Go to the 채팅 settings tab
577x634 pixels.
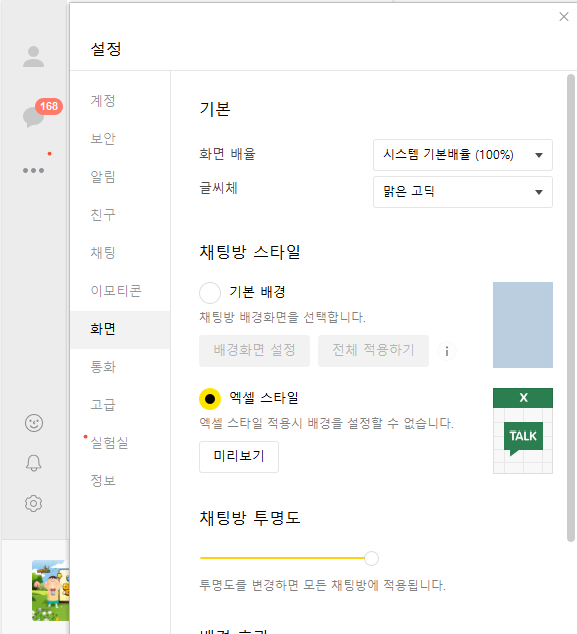[103, 253]
